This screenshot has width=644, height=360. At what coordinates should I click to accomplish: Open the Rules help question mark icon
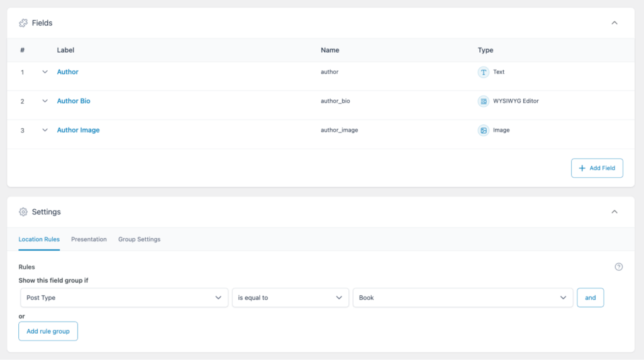click(x=618, y=267)
